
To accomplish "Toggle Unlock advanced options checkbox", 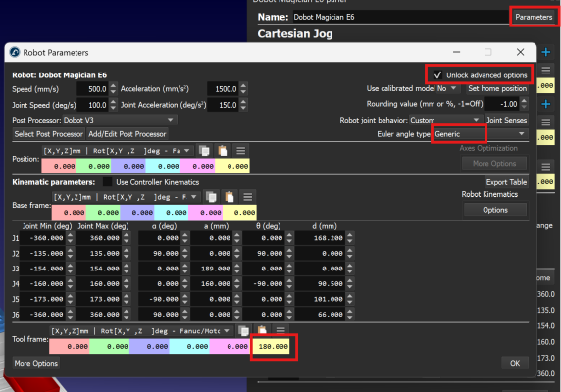I will pyautogui.click(x=437, y=75).
